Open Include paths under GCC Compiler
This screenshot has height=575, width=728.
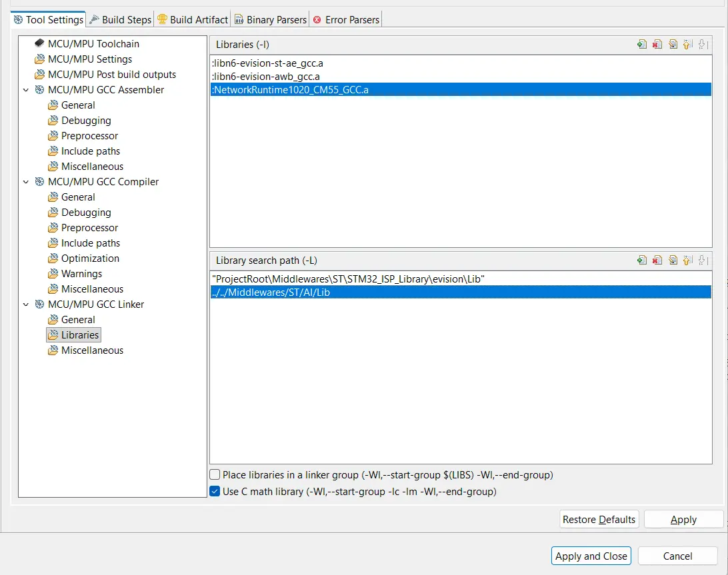(x=91, y=243)
